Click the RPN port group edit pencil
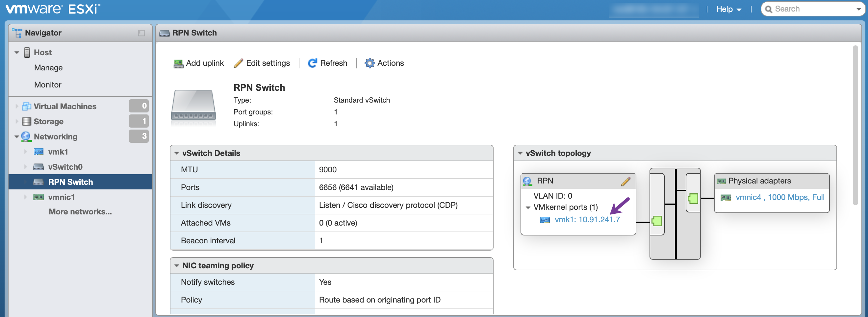 625,181
